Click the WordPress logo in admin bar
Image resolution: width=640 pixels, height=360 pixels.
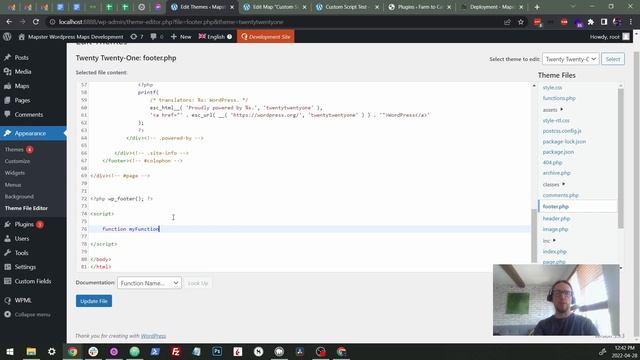tap(7, 36)
